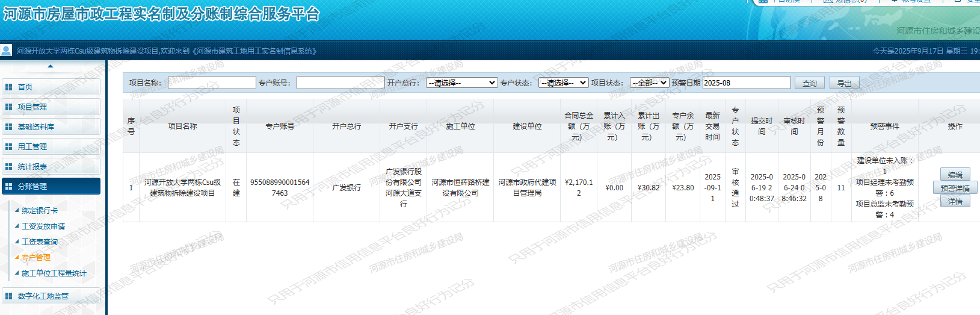Click the 查询 button
This screenshot has width=980, height=315.
pos(810,83)
